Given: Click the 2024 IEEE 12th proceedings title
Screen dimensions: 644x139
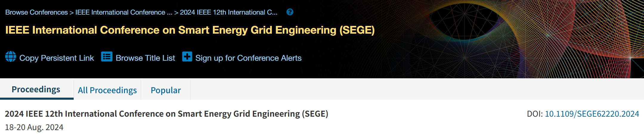Looking at the screenshot, I should [166, 114].
